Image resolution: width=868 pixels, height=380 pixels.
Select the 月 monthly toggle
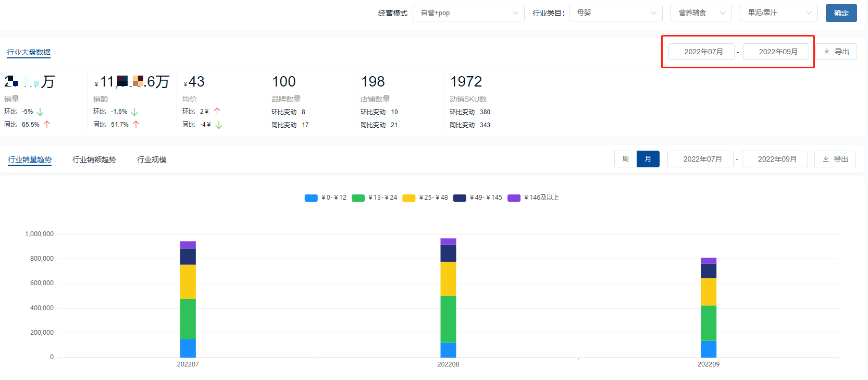(x=648, y=159)
